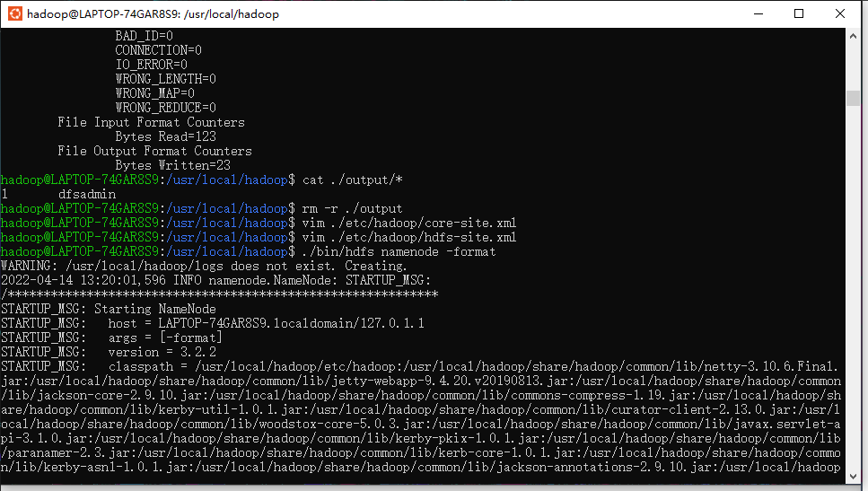This screenshot has width=868, height=491.
Task: Click the STARTUP_MSG host line
Action: click(213, 323)
